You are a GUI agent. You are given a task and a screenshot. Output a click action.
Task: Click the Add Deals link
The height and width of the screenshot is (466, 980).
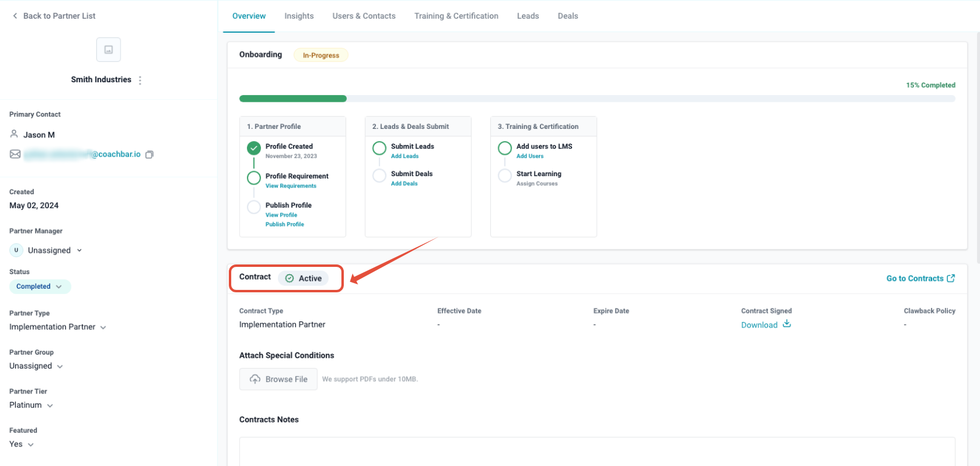tap(404, 184)
